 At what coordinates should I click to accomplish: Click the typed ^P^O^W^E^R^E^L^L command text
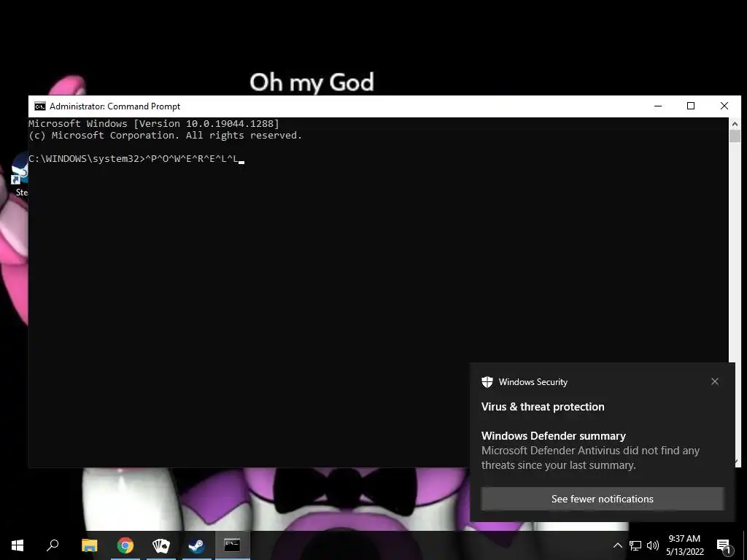[x=191, y=158]
